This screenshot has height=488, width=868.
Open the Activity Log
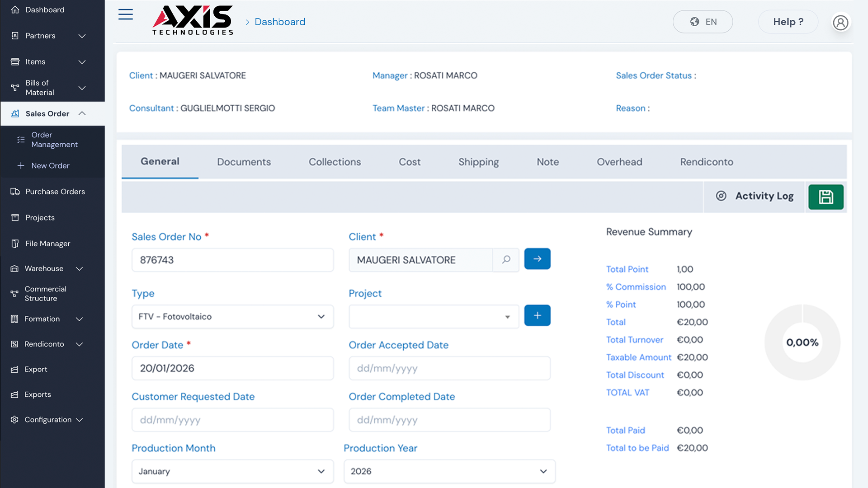(x=755, y=196)
